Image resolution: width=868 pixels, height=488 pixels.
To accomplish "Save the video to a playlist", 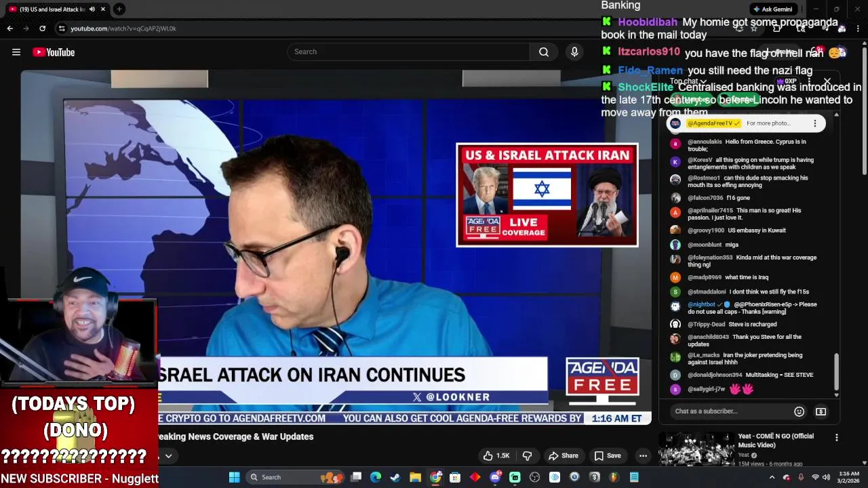I will (608, 455).
